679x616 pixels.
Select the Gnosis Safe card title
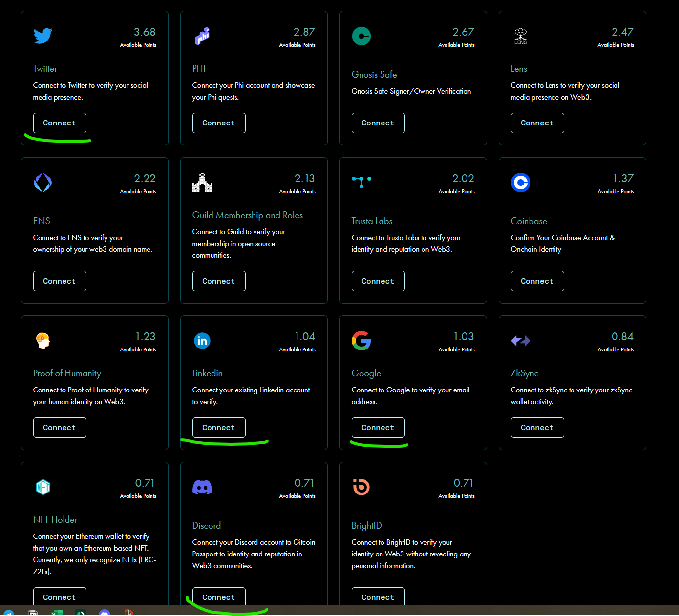(374, 75)
